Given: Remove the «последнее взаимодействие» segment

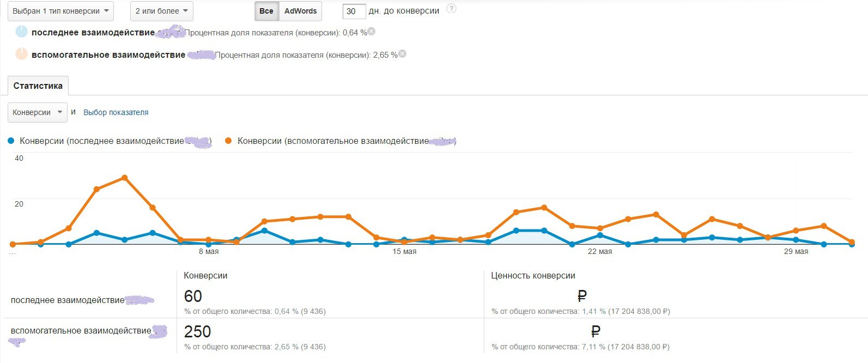Looking at the screenshot, I should click(371, 32).
